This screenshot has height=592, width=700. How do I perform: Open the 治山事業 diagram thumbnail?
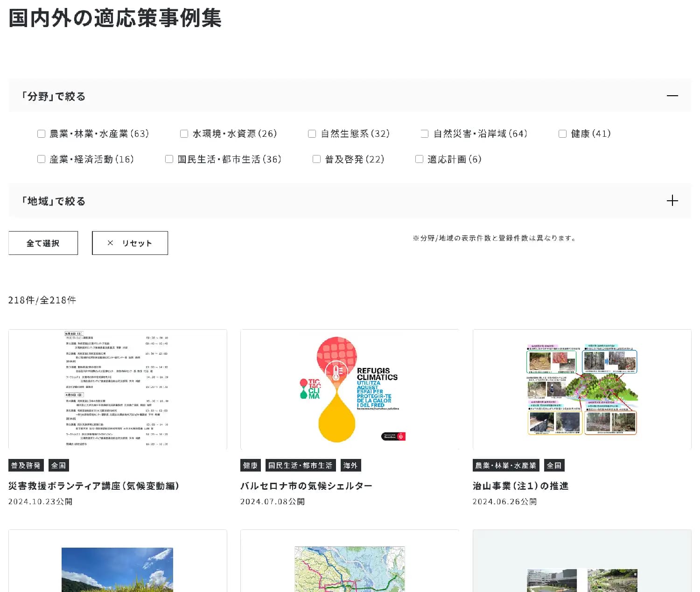581,389
